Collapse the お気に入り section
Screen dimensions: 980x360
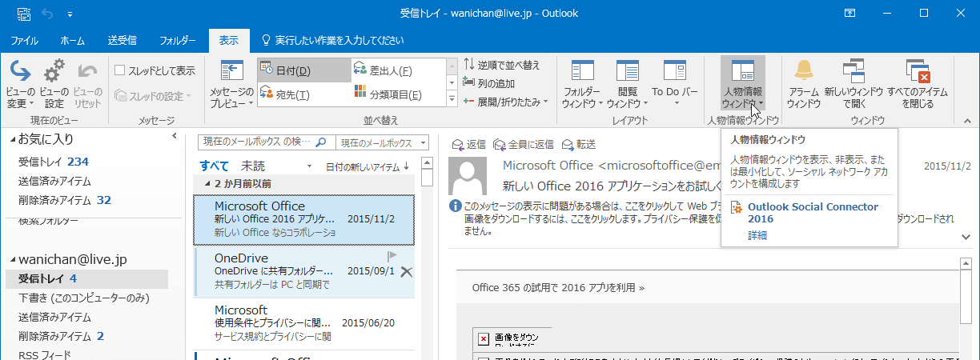12,140
